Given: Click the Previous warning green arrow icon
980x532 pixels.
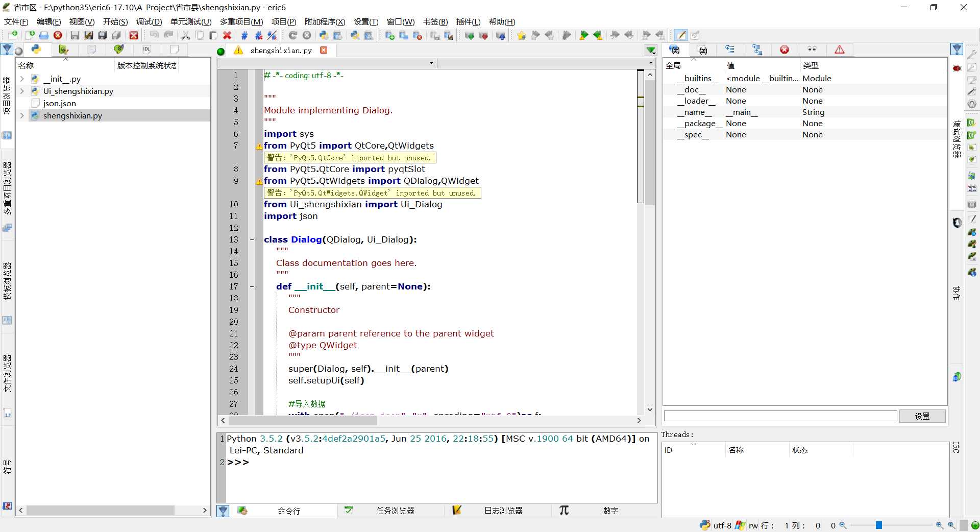Looking at the screenshot, I should (x=597, y=35).
